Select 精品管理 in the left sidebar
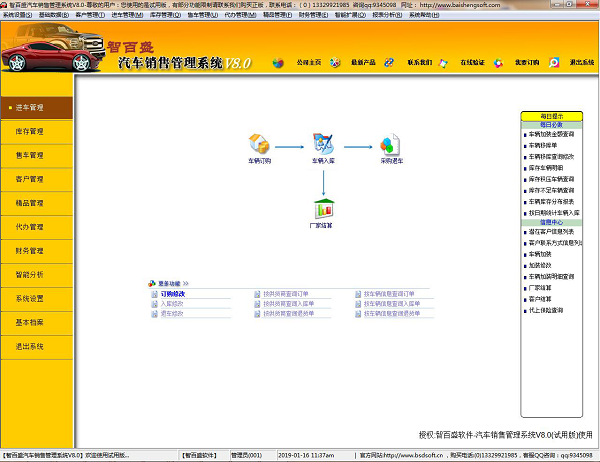This screenshot has width=600, height=462. tap(37, 203)
